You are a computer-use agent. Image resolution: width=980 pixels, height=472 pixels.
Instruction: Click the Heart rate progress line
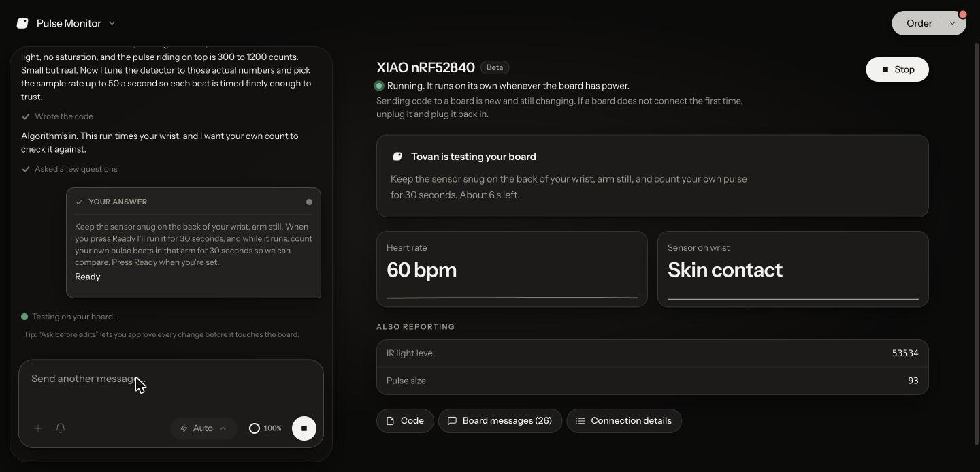[512, 298]
